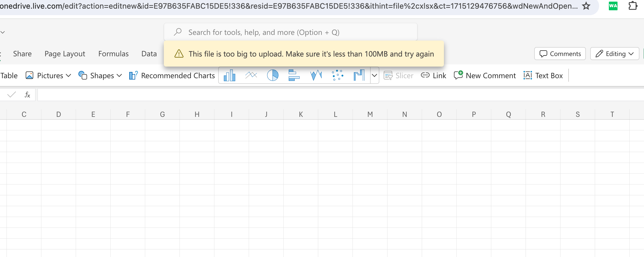Insert a pie chart
This screenshot has width=644, height=257.
point(273,75)
